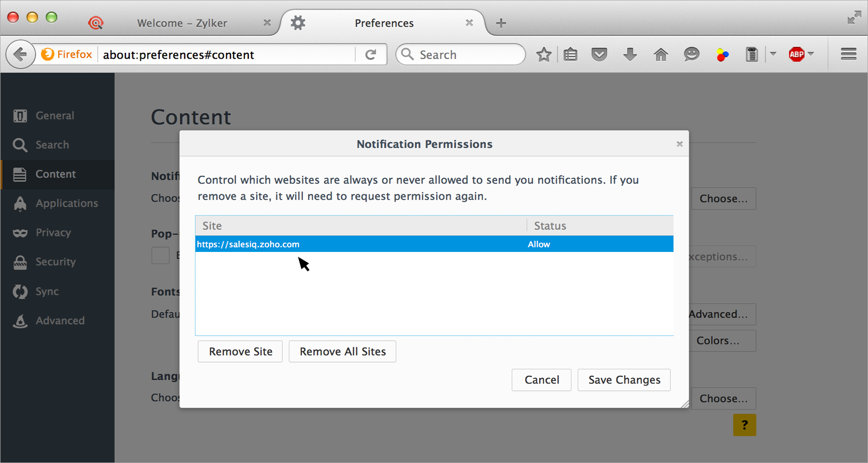The width and height of the screenshot is (868, 463).
Task: Go to home page icon
Action: pos(661,55)
